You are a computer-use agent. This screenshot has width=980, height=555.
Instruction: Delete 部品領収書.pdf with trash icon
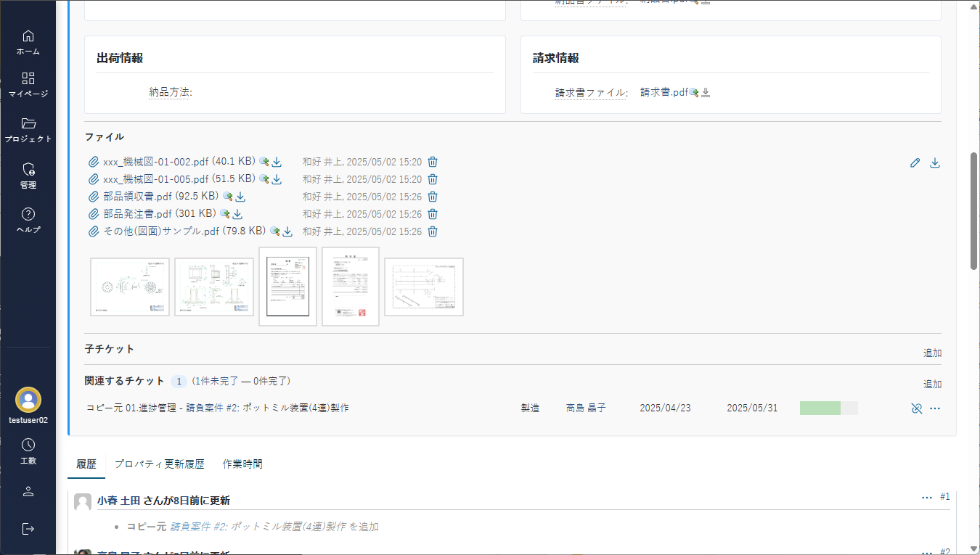(433, 197)
